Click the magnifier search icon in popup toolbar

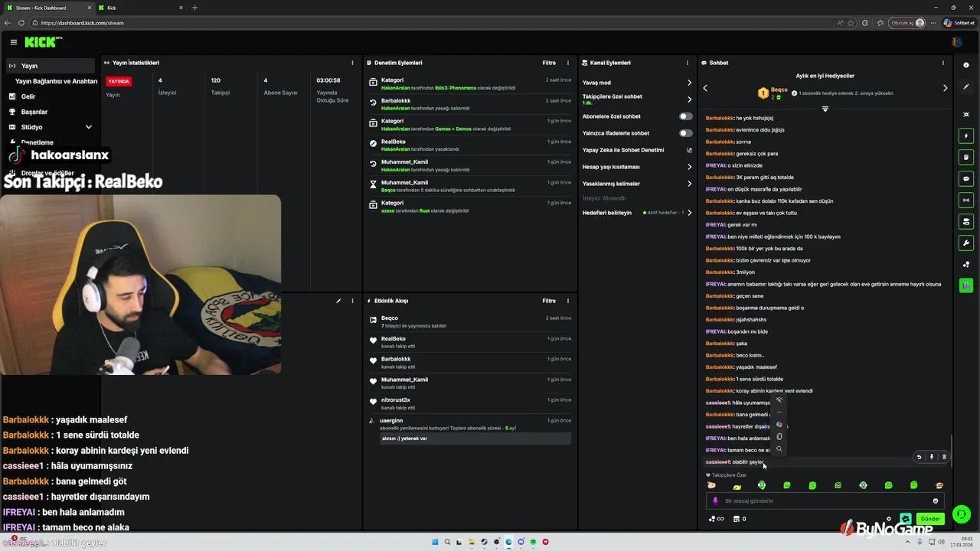779,449
